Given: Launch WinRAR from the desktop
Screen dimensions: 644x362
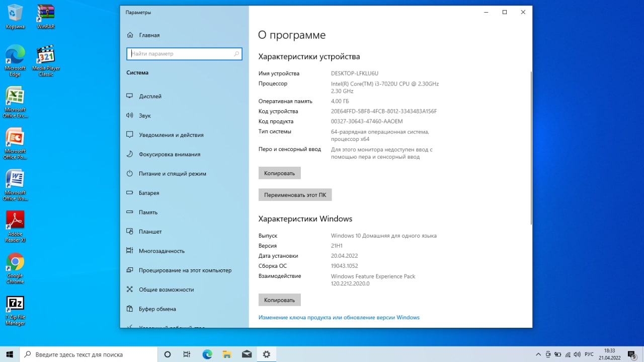Looking at the screenshot, I should [x=46, y=16].
